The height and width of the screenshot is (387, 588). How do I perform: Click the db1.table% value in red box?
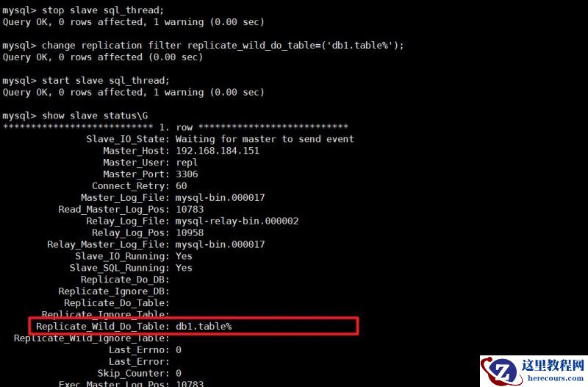coord(204,327)
